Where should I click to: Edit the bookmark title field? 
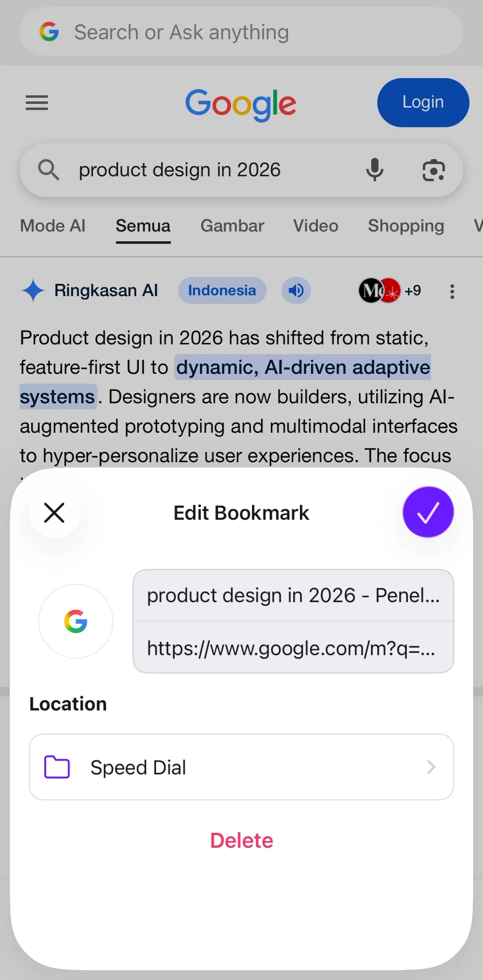coord(293,596)
